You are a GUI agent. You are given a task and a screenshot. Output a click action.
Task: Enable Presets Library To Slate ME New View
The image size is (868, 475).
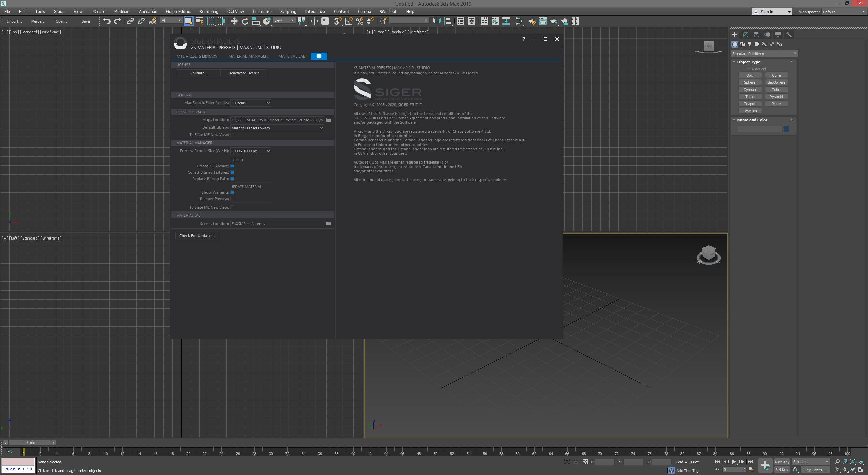[232, 135]
